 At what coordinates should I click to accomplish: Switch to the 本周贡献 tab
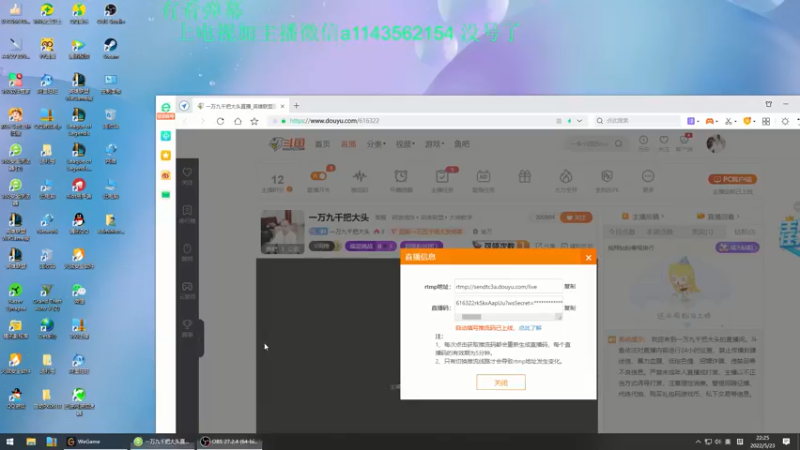[x=660, y=232]
